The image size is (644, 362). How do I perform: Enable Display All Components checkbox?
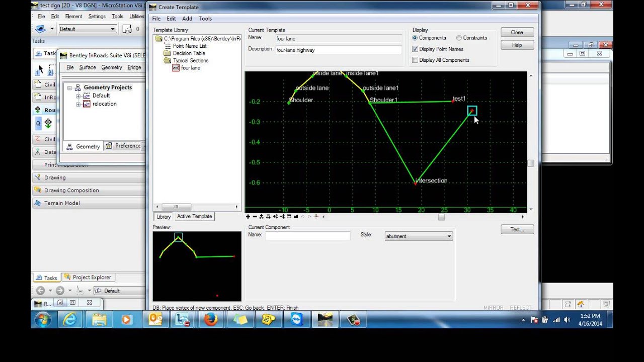[415, 60]
